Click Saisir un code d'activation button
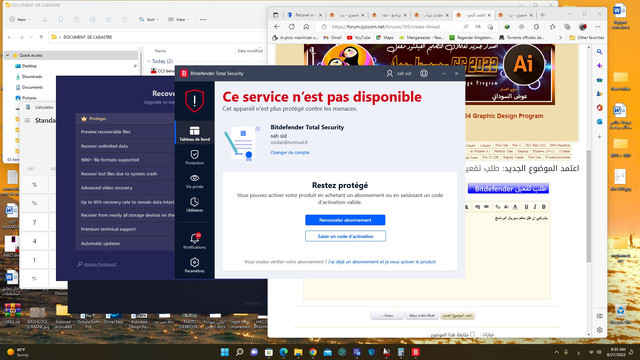This screenshot has width=640, height=360. click(345, 236)
